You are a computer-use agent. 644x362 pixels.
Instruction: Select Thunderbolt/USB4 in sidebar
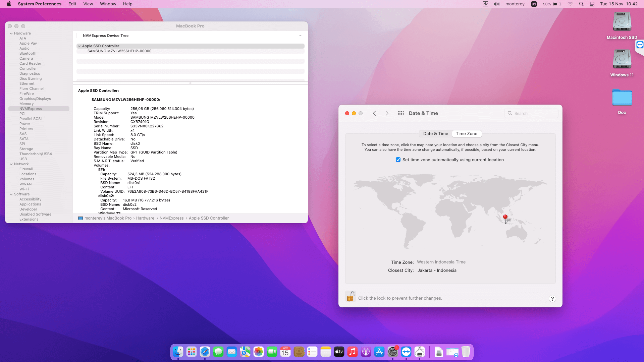pos(36,154)
